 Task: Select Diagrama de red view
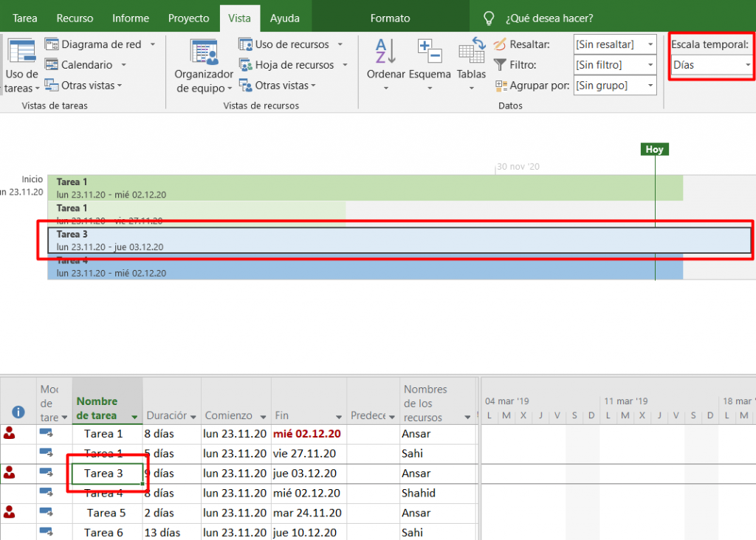tap(100, 44)
